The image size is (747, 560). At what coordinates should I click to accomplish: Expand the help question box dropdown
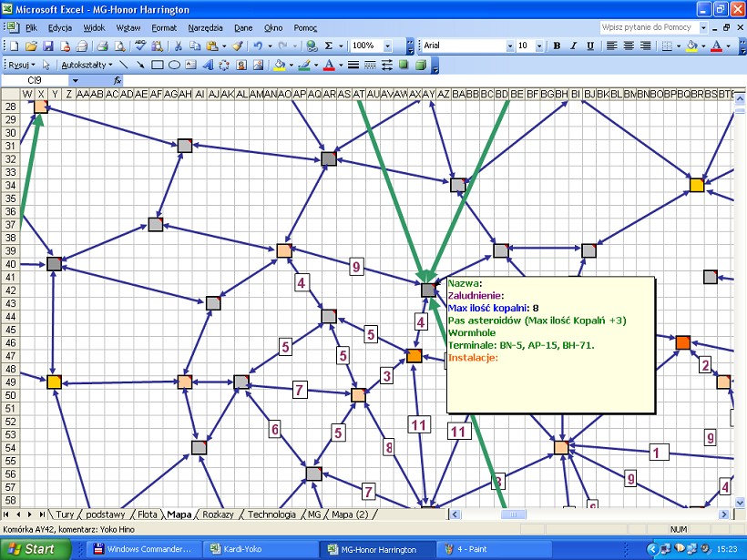(x=703, y=27)
